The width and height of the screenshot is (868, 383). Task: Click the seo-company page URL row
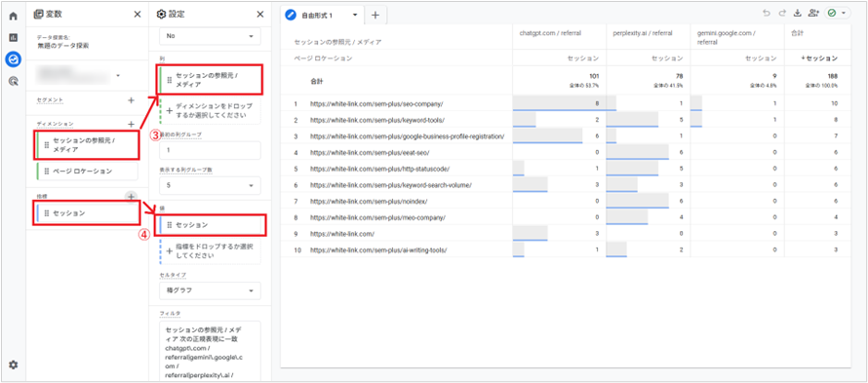pos(376,103)
